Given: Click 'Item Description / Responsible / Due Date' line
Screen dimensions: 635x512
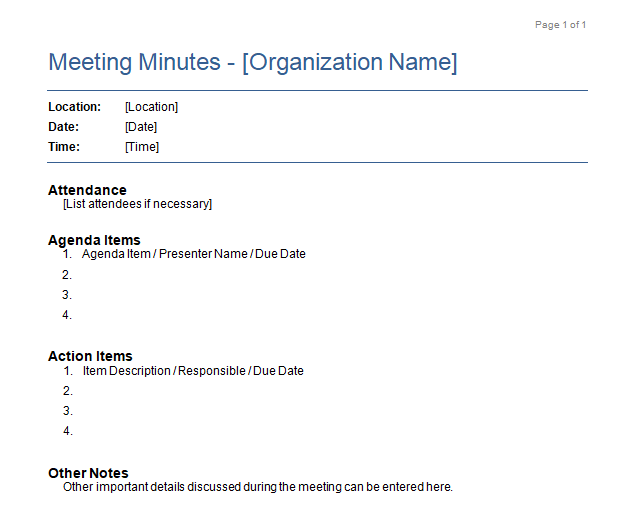Looking at the screenshot, I should [193, 371].
